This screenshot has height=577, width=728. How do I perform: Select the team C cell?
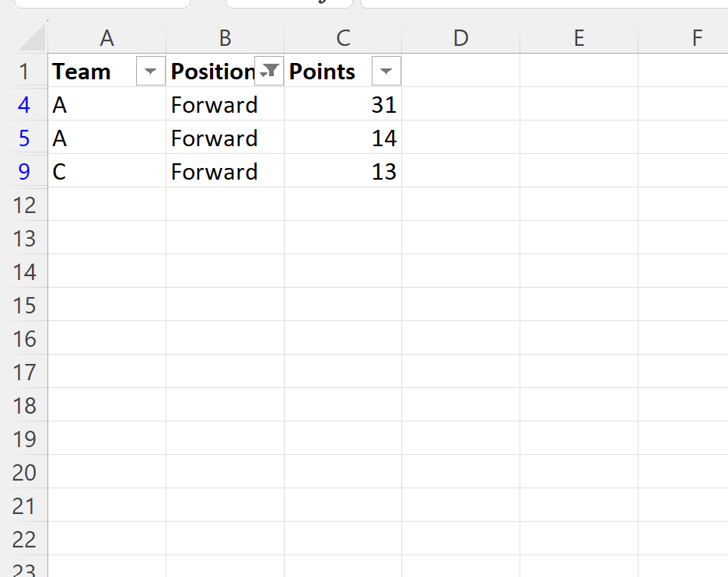[x=107, y=171]
